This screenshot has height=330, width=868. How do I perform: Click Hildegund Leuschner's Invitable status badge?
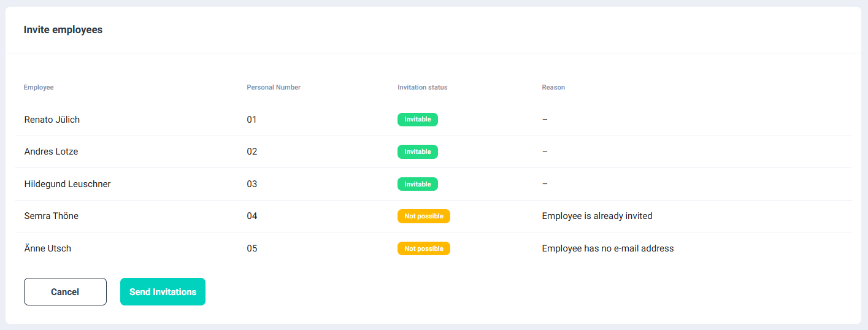(x=417, y=184)
